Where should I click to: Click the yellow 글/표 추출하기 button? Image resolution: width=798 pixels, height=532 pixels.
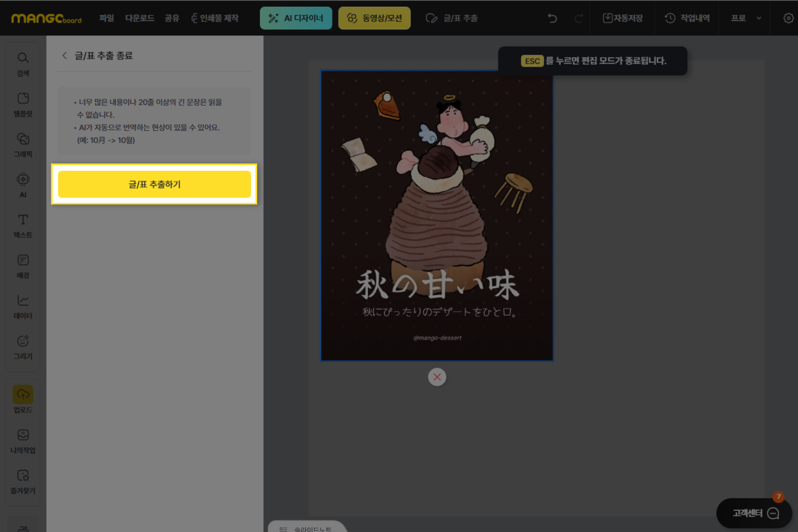pyautogui.click(x=154, y=184)
